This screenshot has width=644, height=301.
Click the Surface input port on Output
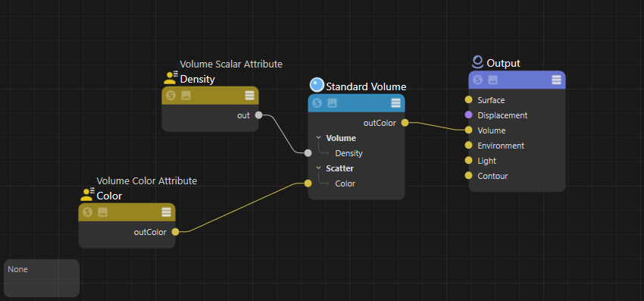[468, 100]
